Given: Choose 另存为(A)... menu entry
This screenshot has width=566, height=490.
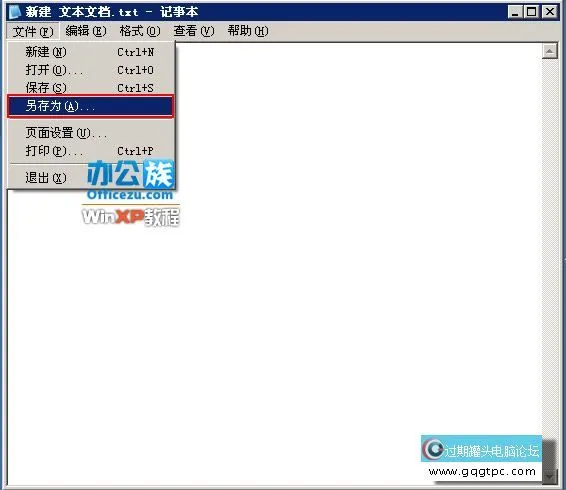Looking at the screenshot, I should [91, 106].
